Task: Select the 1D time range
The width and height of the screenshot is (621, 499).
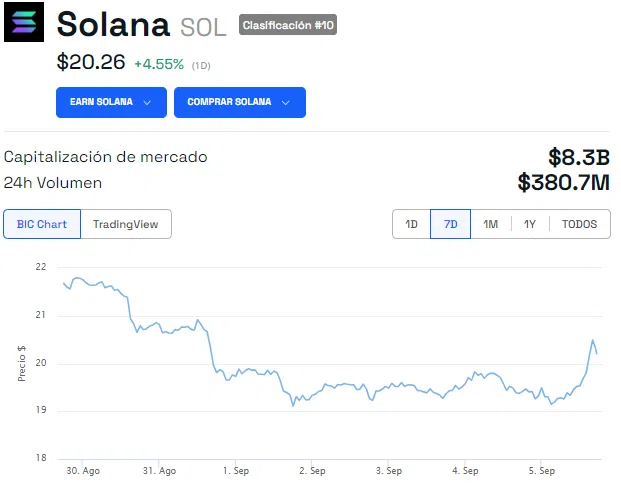Action: [411, 224]
